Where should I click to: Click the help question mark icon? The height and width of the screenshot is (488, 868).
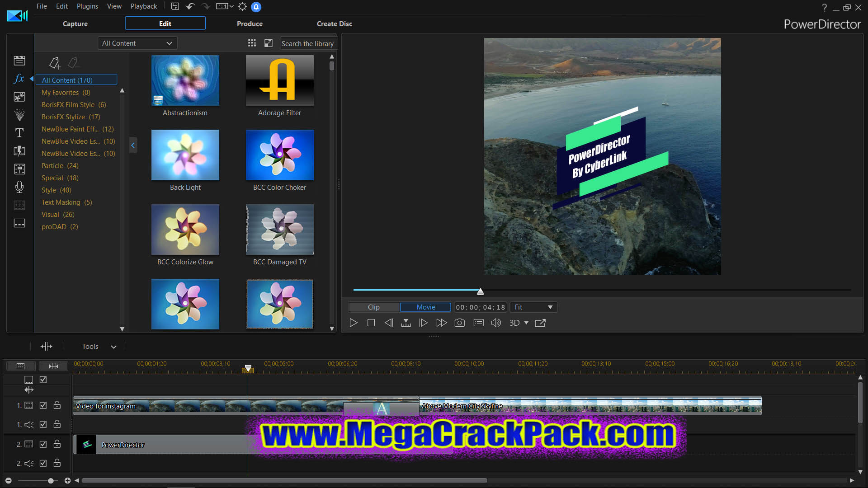[x=824, y=7]
